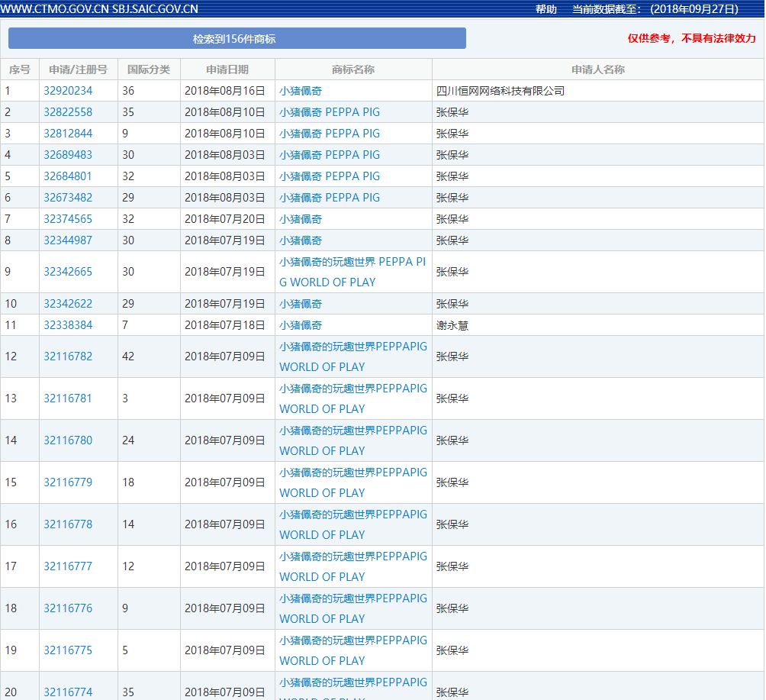The width and height of the screenshot is (766, 700).
Task: Click the 序号 column header
Action: point(20,69)
